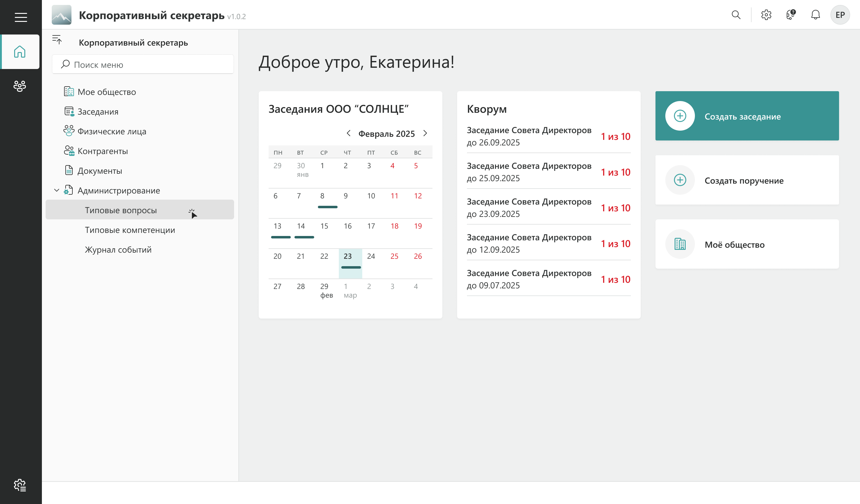Image resolution: width=860 pixels, height=504 pixels.
Task: Click the search magnifier in the header
Action: point(736,15)
